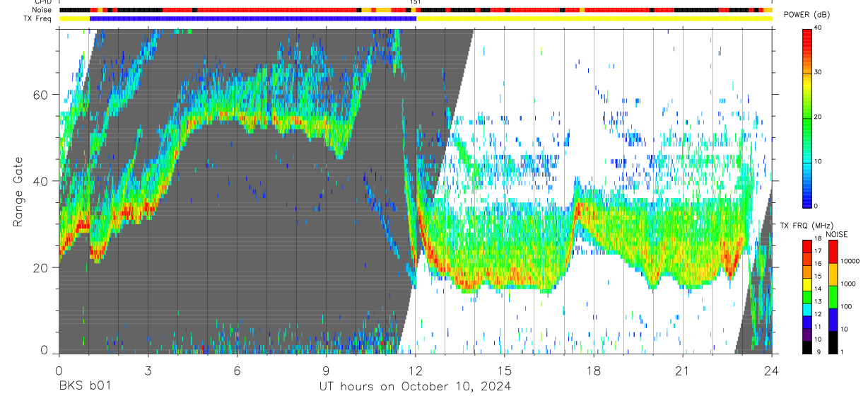Click the 11 tick on the TX FRQ legend

coord(819,327)
